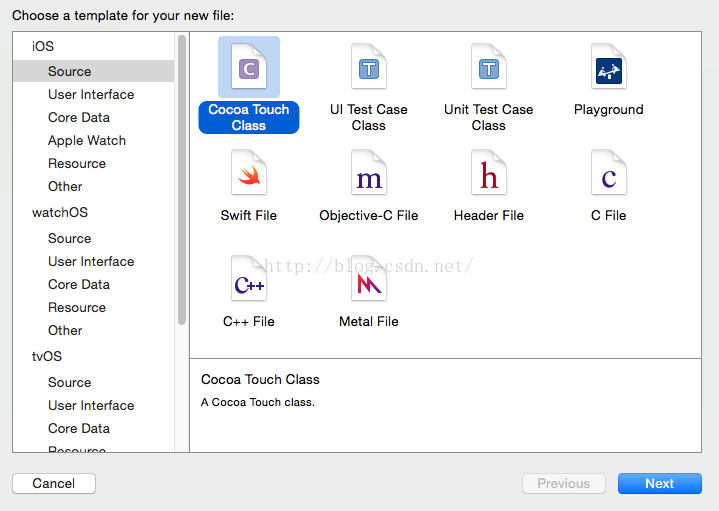Choose the C++ File icon
Screen dimensions: 719x511
pos(249,278)
